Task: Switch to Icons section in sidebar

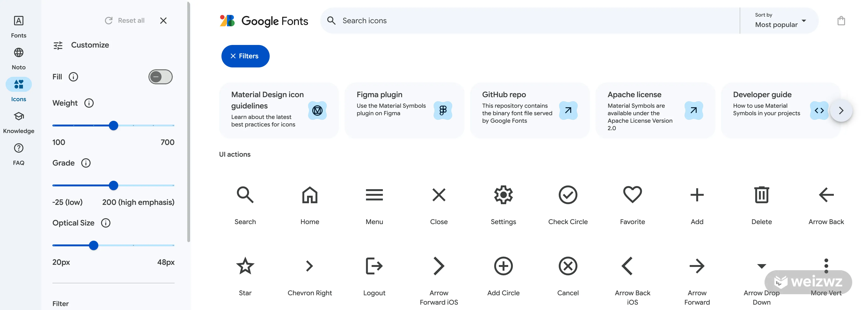Action: tap(18, 90)
